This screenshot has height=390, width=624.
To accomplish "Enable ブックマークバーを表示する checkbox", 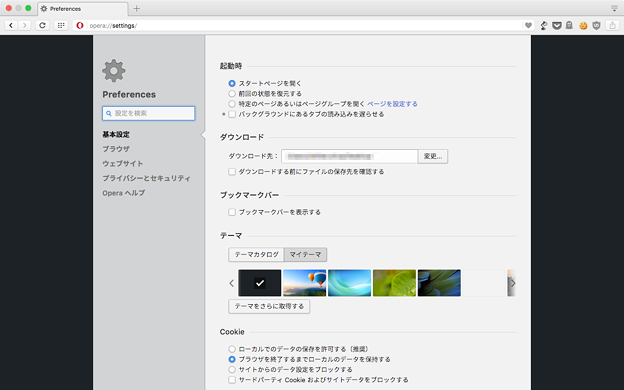I will (232, 213).
